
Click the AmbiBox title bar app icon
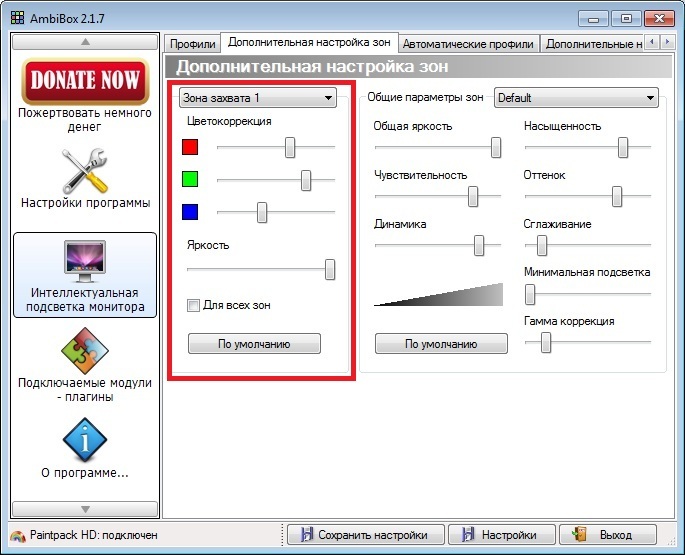click(17, 18)
